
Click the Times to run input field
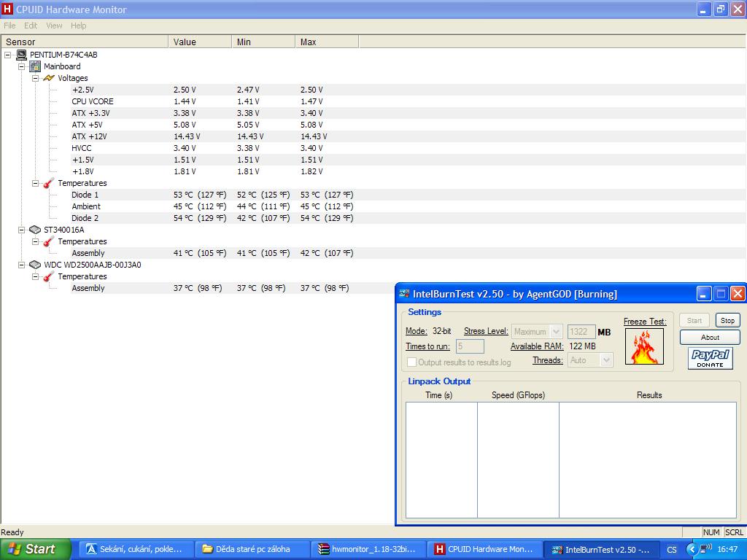tap(470, 346)
